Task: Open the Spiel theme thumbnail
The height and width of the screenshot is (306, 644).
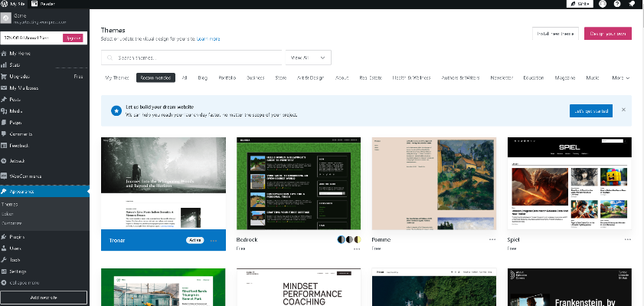Action: coord(570,183)
